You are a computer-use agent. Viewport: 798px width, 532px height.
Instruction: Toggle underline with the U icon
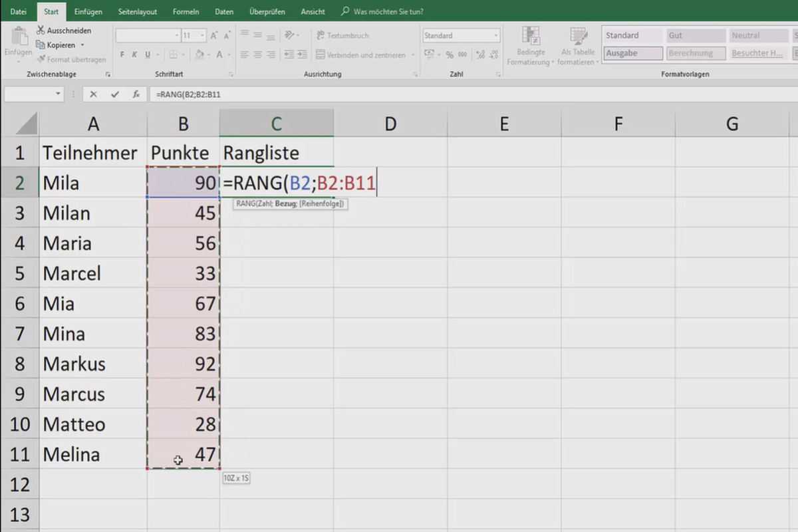point(148,55)
